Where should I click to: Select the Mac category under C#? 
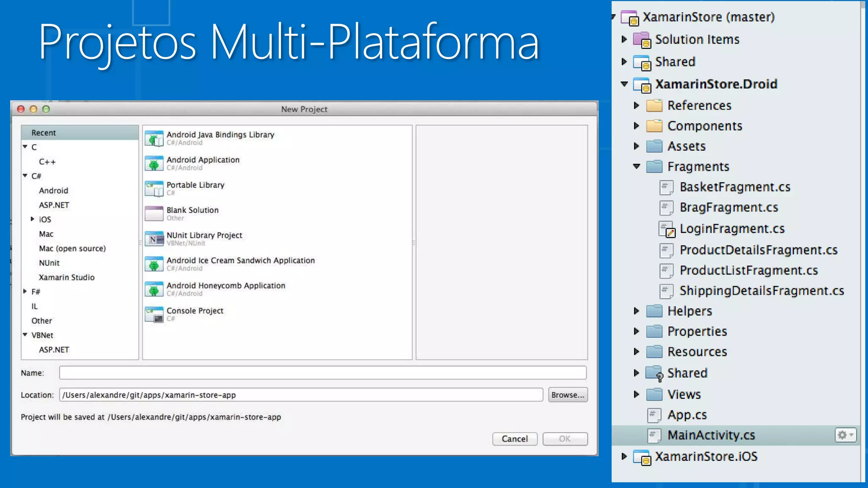[46, 234]
